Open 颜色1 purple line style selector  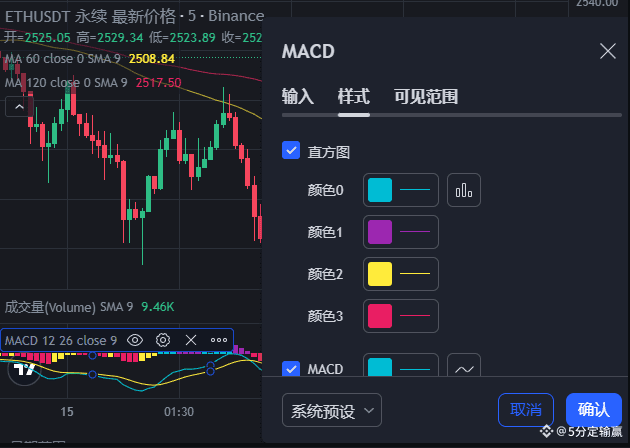tap(415, 232)
